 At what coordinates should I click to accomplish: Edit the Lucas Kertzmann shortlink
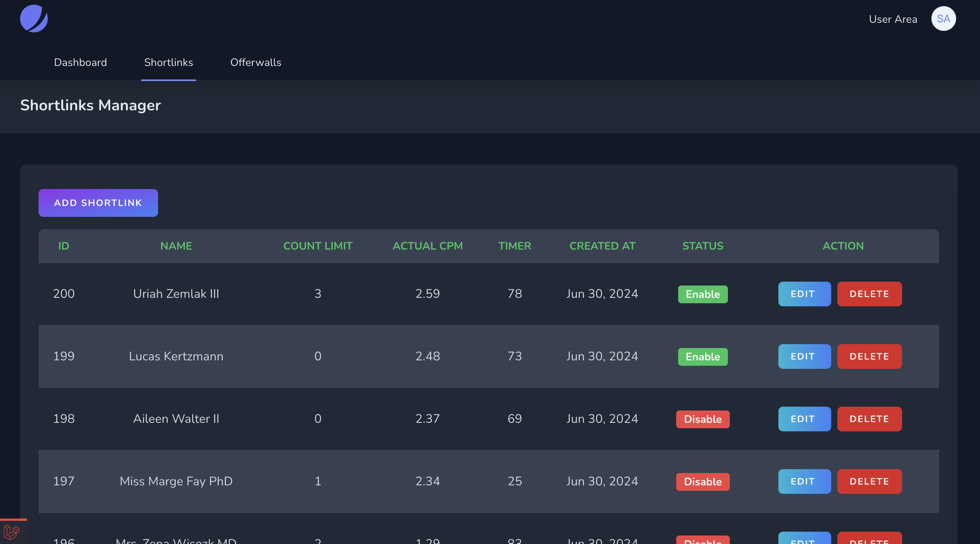coord(804,356)
